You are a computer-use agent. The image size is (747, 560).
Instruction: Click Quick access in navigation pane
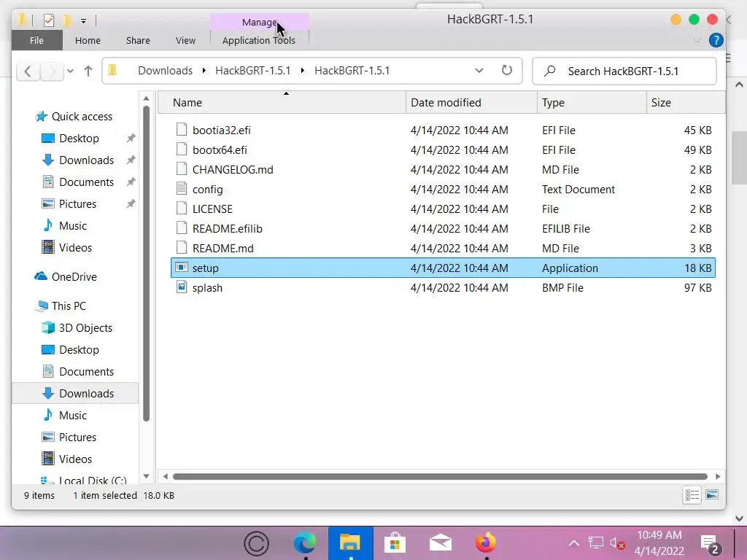82,117
